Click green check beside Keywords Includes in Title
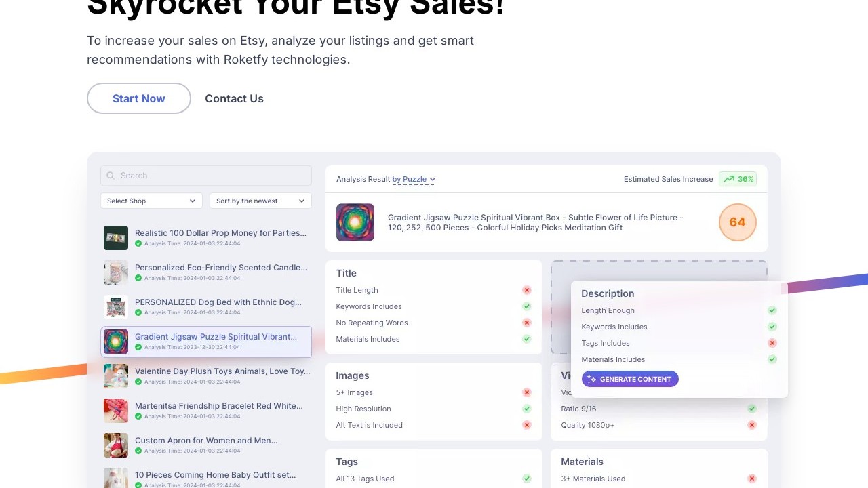Screen dimensions: 868x488 (526, 306)
